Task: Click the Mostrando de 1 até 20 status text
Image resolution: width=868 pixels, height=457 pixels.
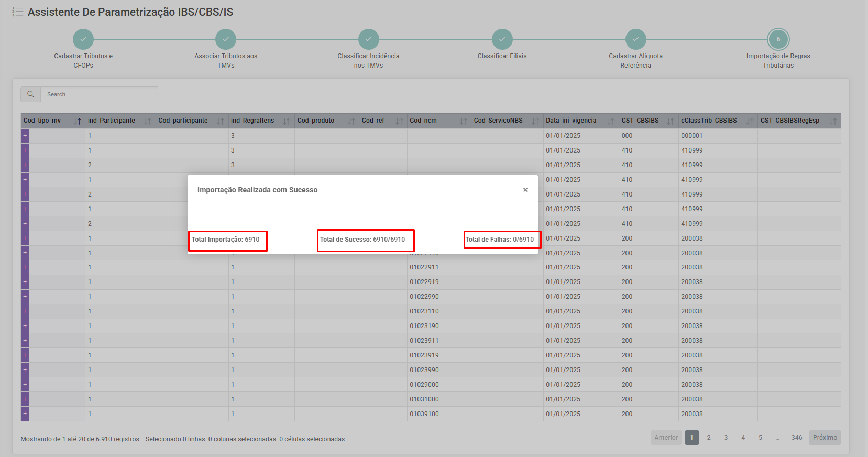Action: [x=80, y=439]
